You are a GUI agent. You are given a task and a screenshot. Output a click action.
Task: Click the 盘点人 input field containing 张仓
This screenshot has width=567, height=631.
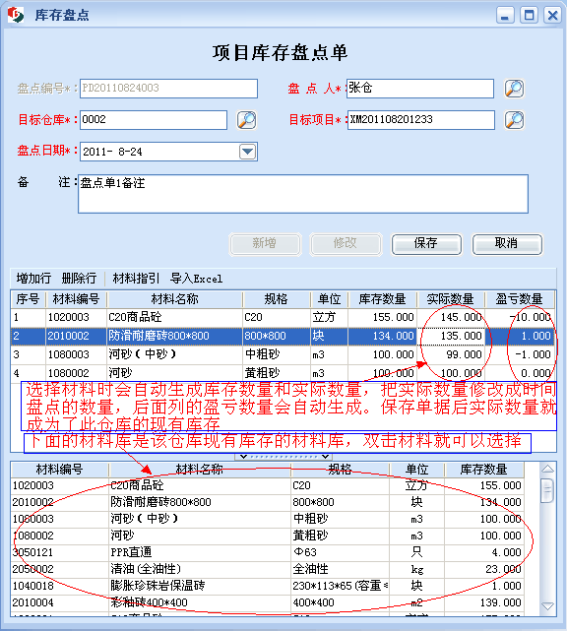420,89
